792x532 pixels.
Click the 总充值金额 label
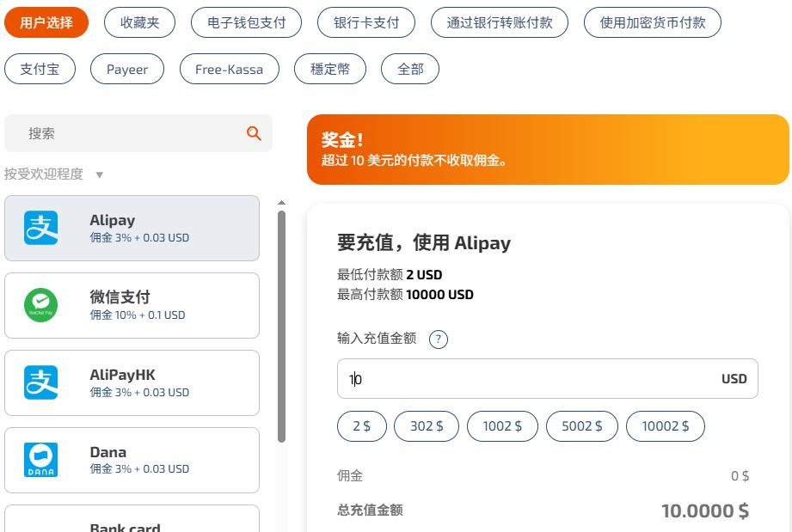point(371,511)
